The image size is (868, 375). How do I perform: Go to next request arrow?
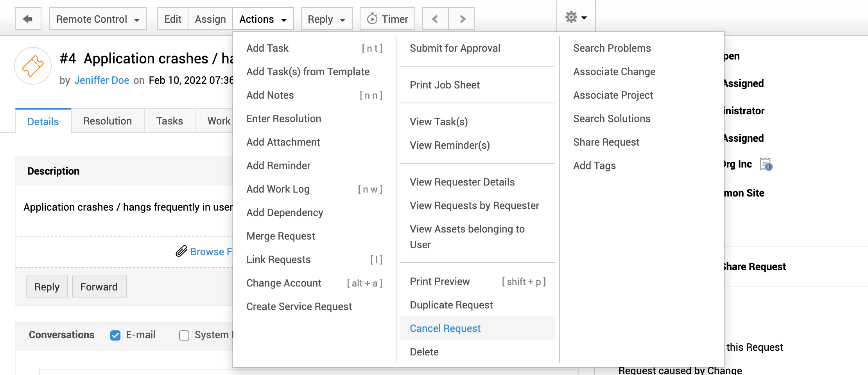(x=462, y=19)
